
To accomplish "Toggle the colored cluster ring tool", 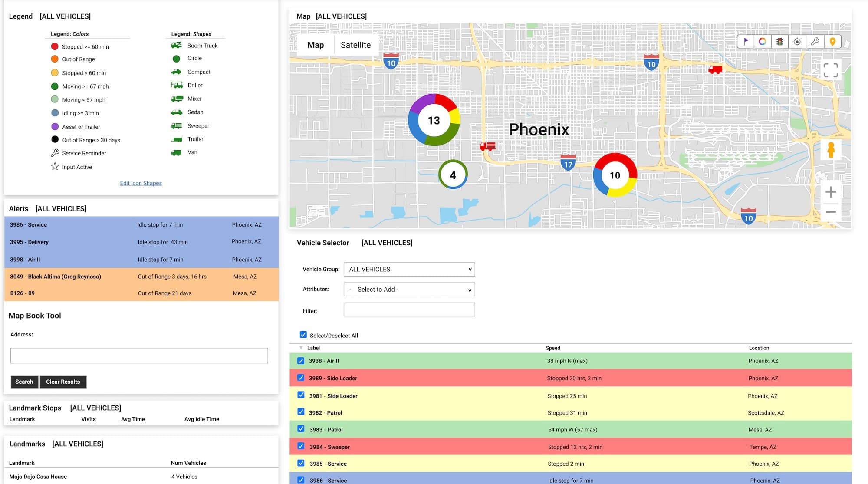I will (x=763, y=42).
